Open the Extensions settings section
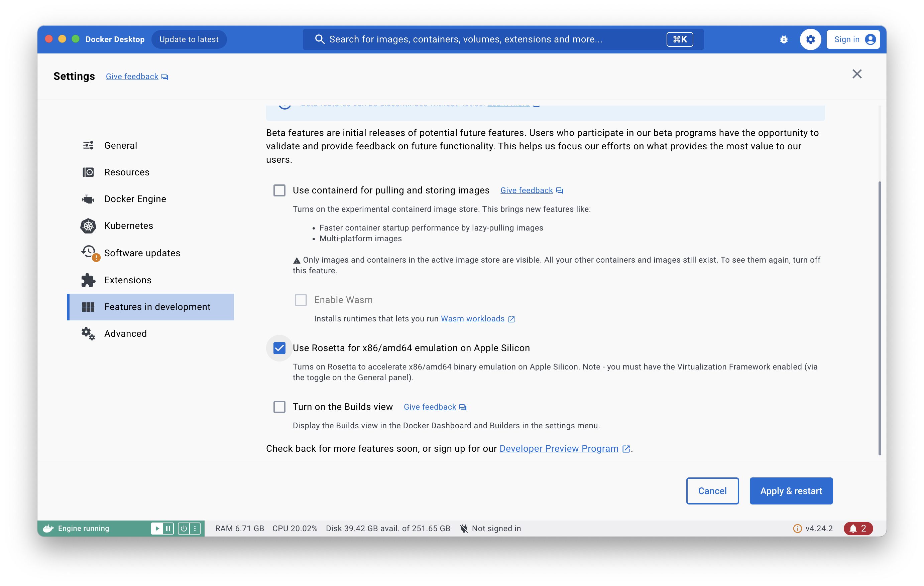924x586 pixels. point(150,280)
